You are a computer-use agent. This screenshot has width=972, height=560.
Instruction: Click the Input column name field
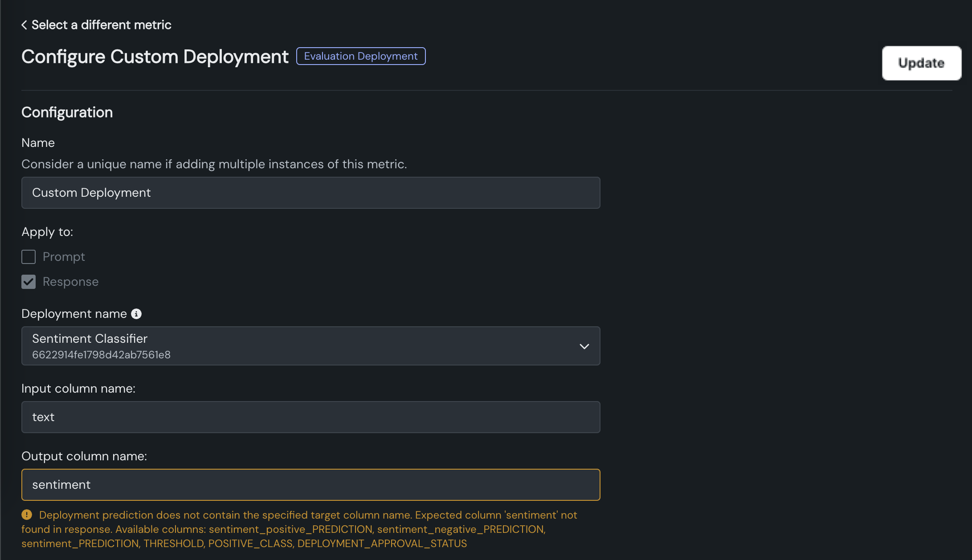click(x=310, y=417)
